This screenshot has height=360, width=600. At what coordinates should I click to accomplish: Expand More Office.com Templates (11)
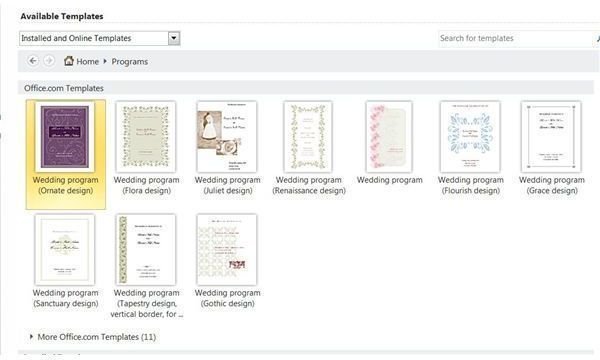(93, 337)
